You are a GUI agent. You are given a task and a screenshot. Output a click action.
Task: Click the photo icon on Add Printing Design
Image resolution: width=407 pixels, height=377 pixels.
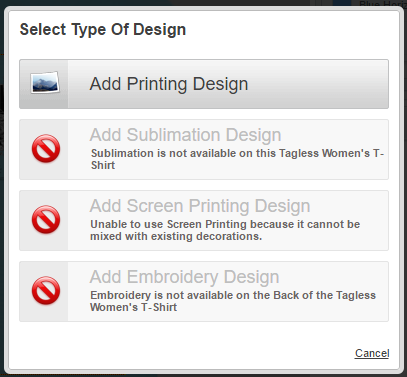point(45,82)
